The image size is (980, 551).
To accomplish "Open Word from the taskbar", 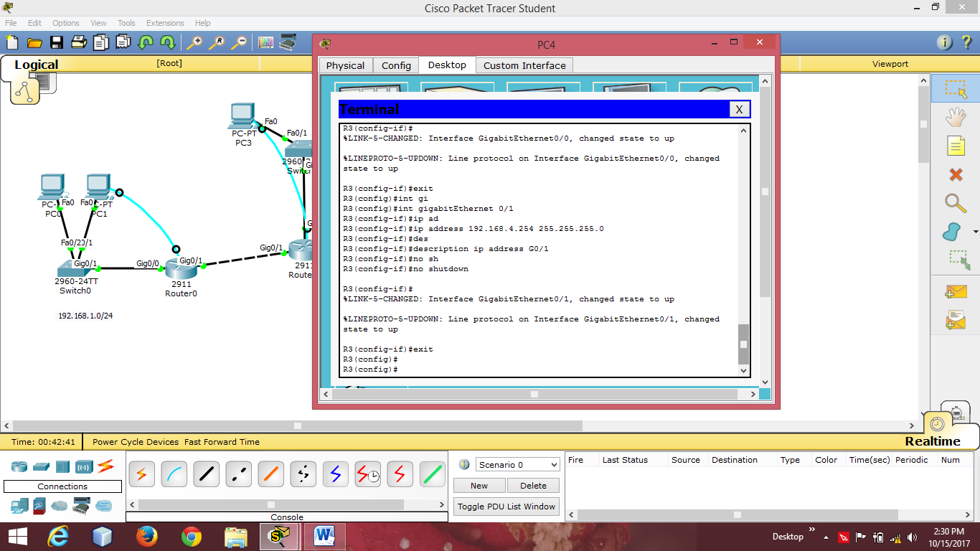I will (x=325, y=536).
